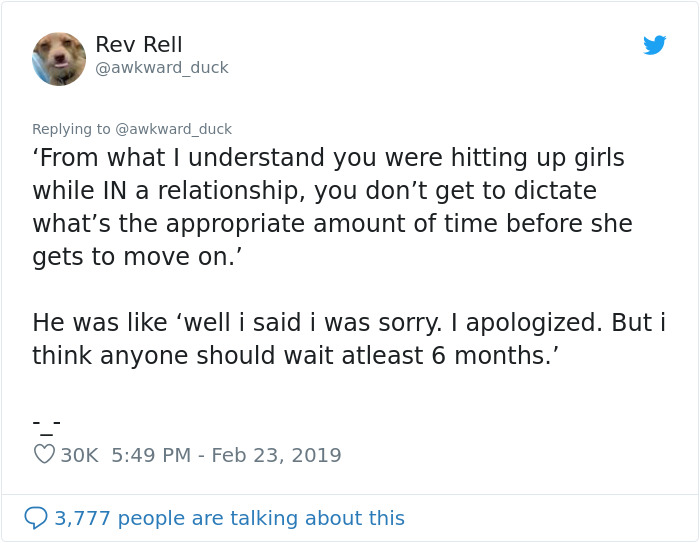Click the Twitter bird logo
This screenshot has width=700, height=543.
[x=654, y=45]
